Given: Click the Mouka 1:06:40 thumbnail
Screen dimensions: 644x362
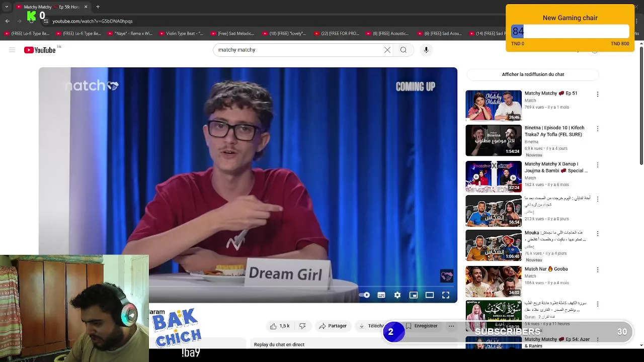Looking at the screenshot, I should [494, 245].
